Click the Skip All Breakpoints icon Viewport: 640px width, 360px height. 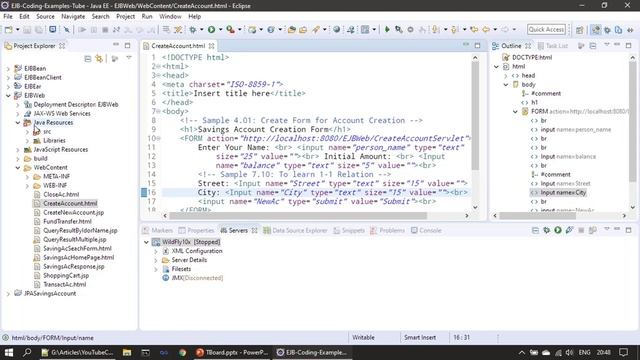click(67, 29)
